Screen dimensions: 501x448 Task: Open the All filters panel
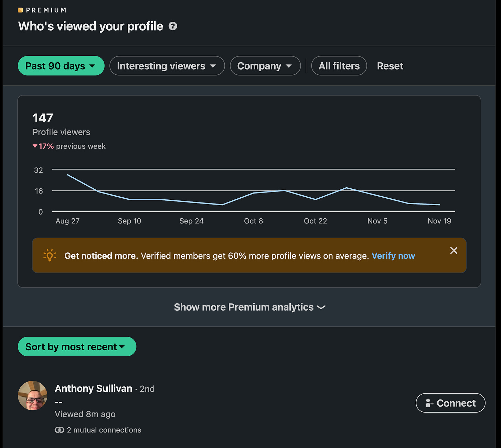pos(339,66)
